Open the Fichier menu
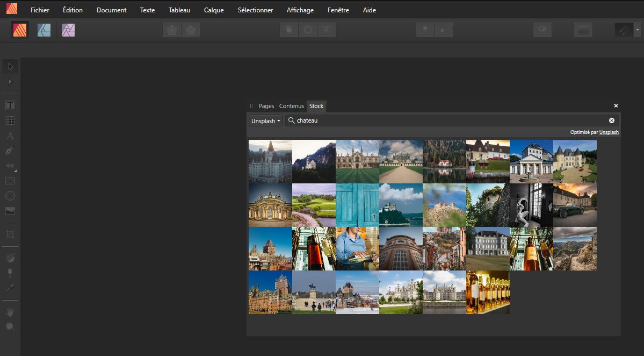 pyautogui.click(x=40, y=10)
